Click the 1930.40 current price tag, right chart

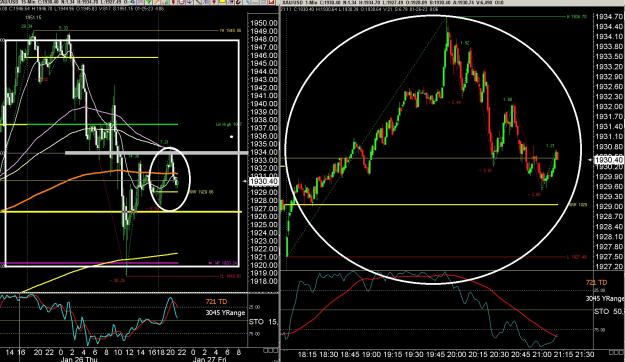[x=609, y=160]
